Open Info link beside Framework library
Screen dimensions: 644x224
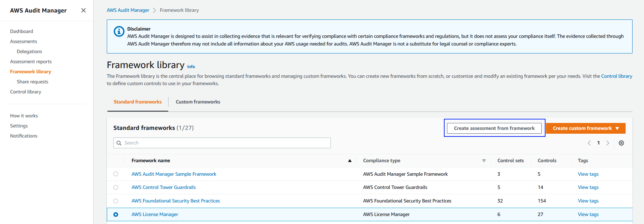pyautogui.click(x=191, y=67)
